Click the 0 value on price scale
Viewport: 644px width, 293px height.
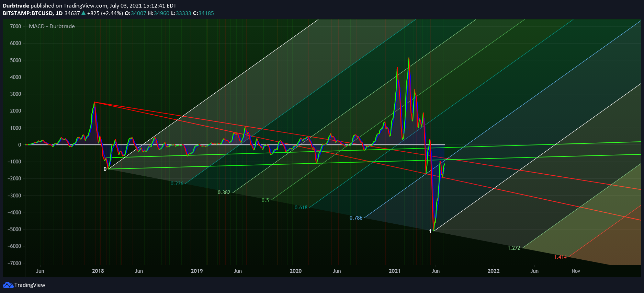point(20,145)
